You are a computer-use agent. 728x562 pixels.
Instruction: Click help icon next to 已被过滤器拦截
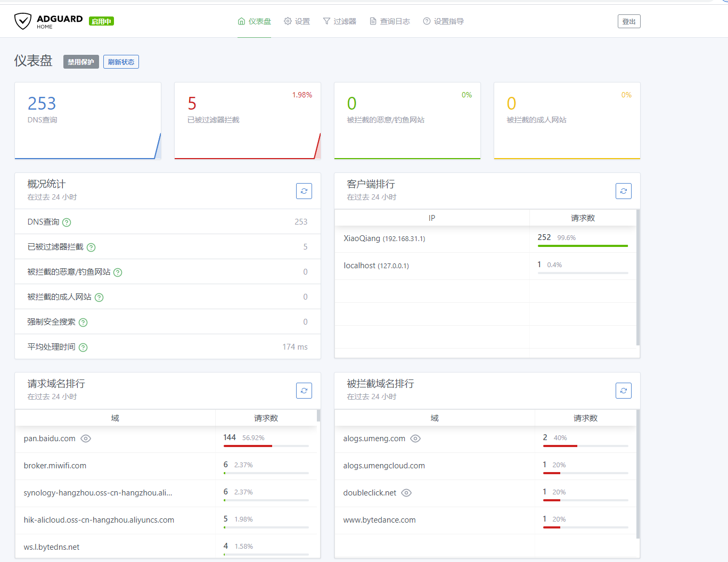(x=91, y=247)
